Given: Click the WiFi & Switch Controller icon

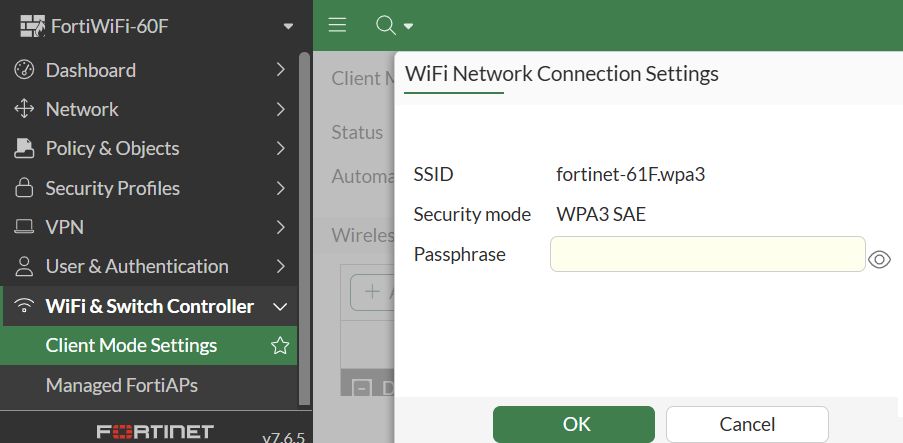Looking at the screenshot, I should [24, 306].
